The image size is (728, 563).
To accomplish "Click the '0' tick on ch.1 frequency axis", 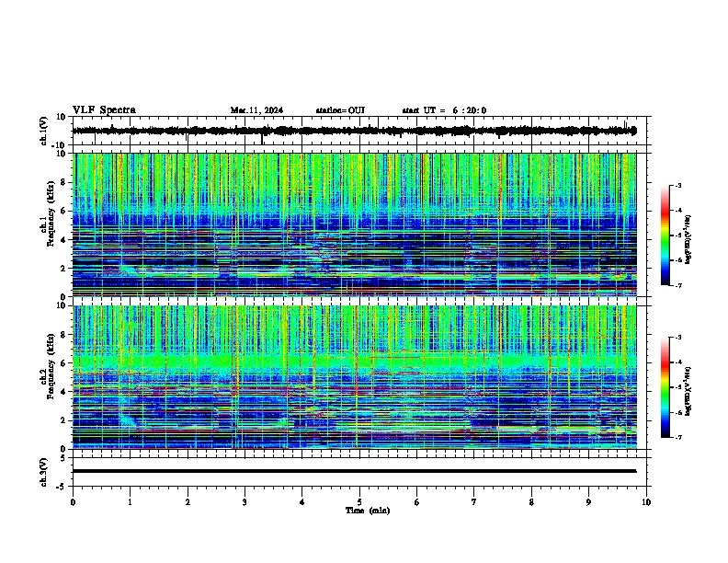I will (x=63, y=297).
